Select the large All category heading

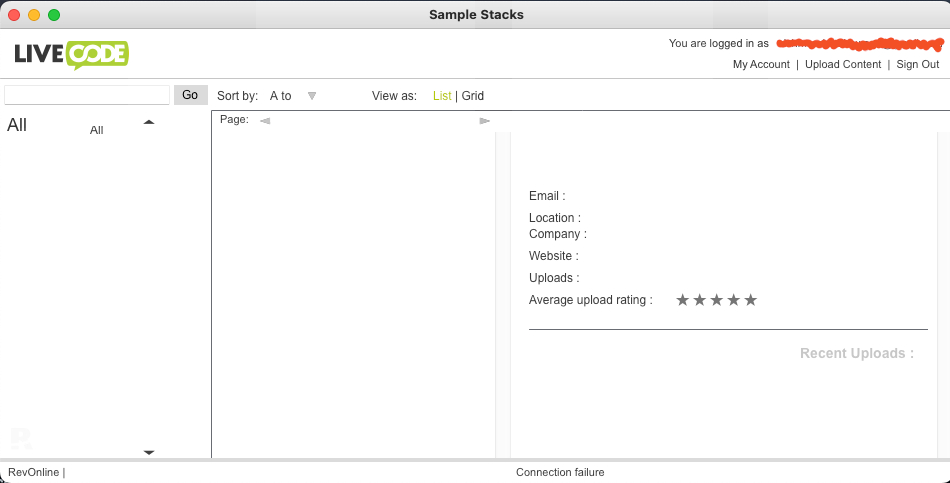tap(17, 125)
